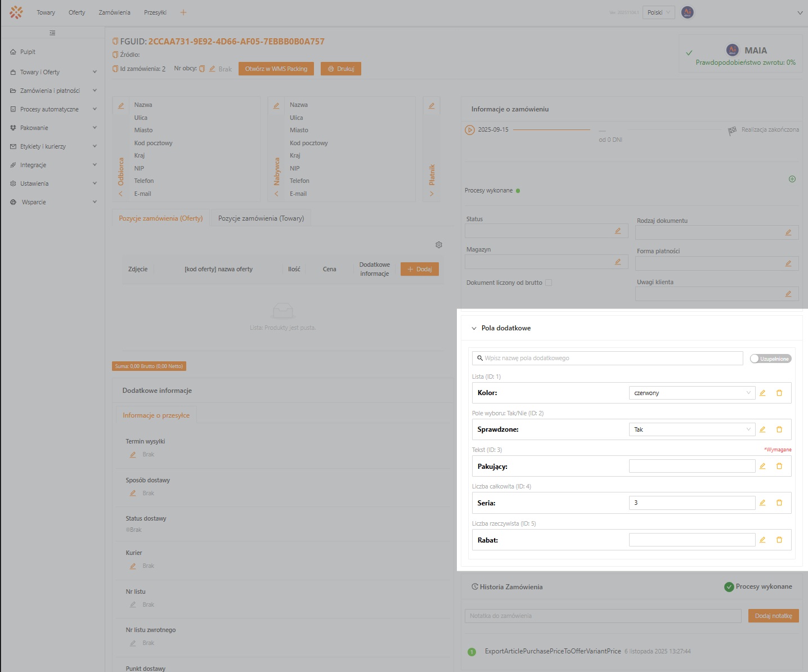Click the additional field name search box
808x672 pixels.
pos(608,358)
